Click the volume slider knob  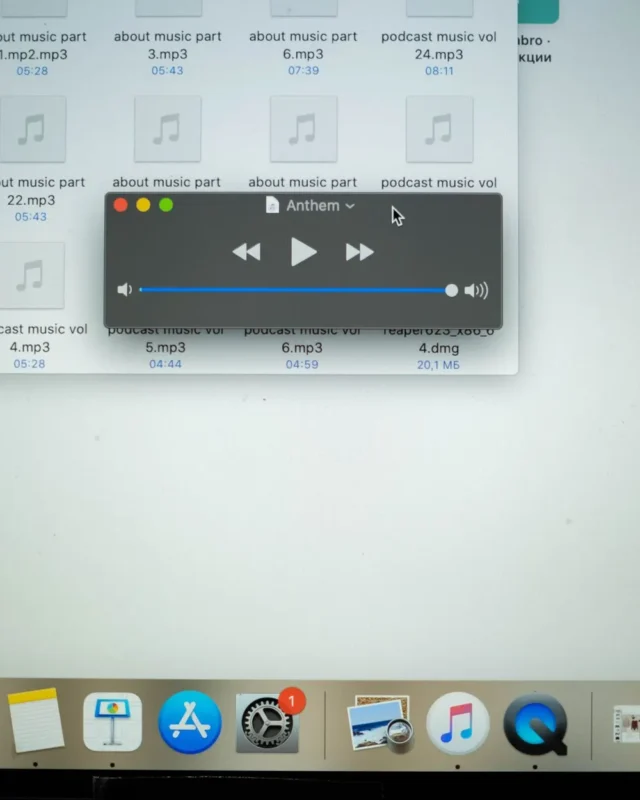tap(451, 290)
